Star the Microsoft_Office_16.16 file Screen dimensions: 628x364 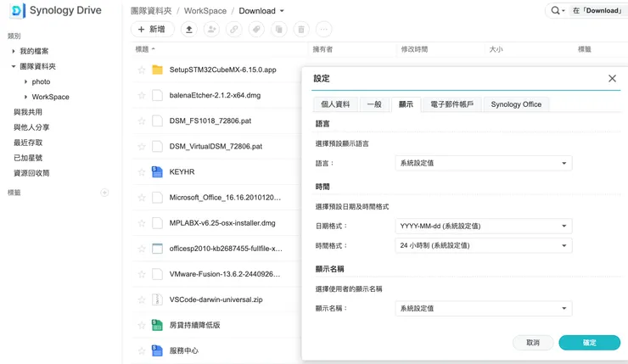click(x=142, y=198)
